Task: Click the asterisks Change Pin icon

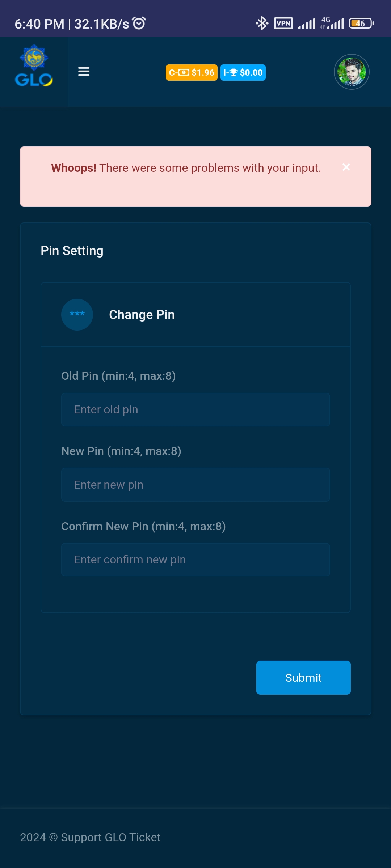Action: click(77, 314)
